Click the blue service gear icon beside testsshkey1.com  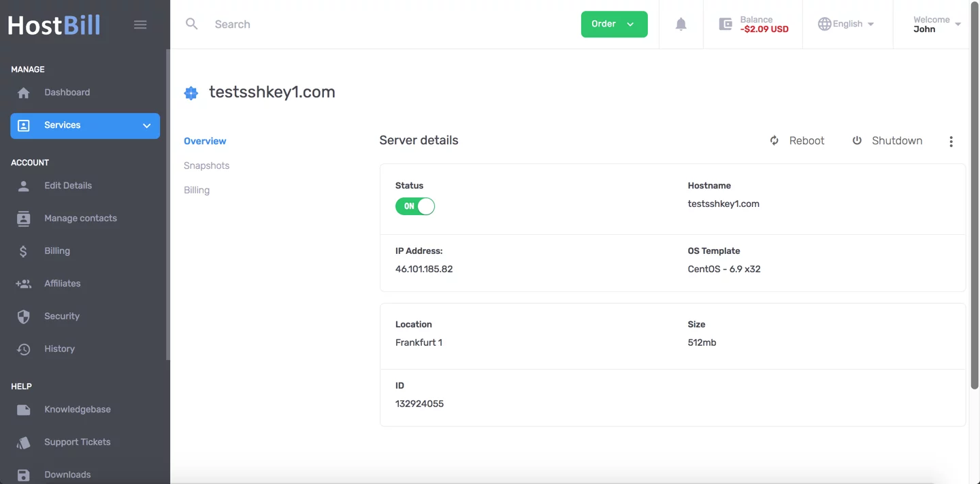click(191, 93)
